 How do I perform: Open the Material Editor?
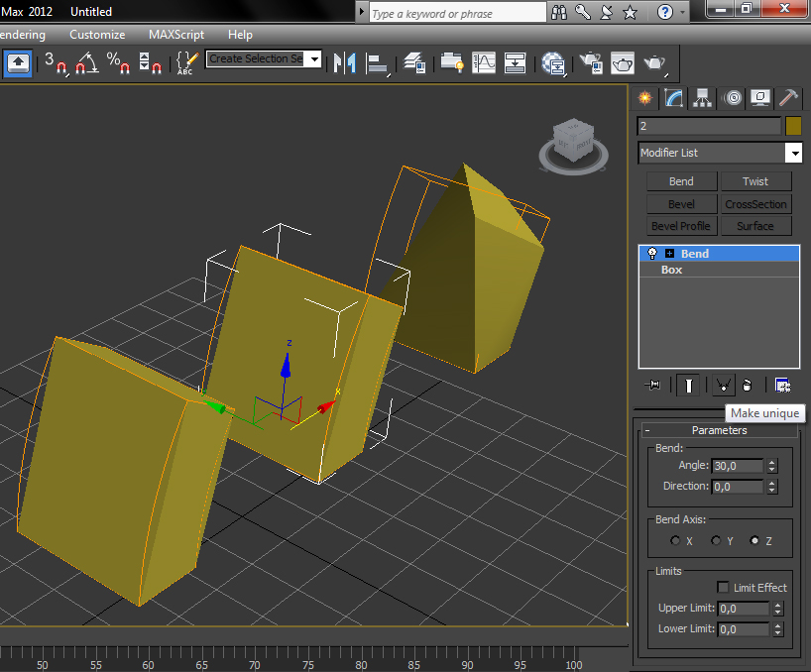point(553,64)
